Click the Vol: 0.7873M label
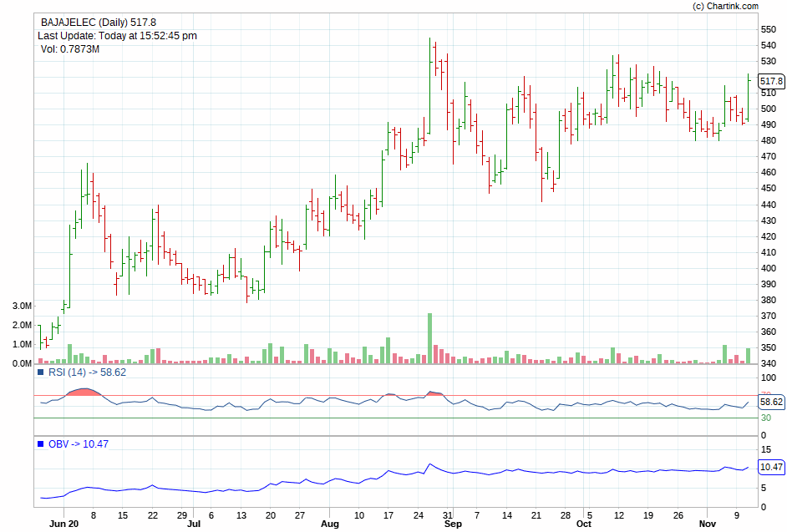 point(70,49)
